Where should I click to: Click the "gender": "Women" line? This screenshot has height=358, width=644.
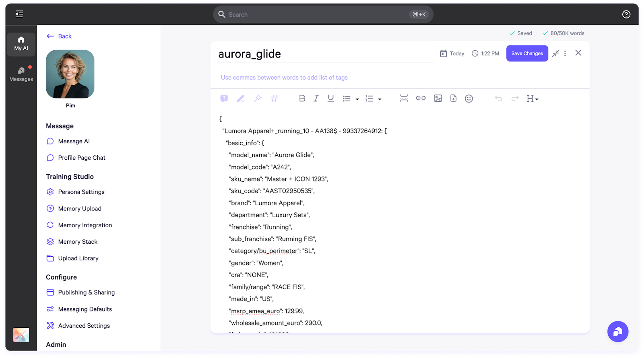[256, 263]
